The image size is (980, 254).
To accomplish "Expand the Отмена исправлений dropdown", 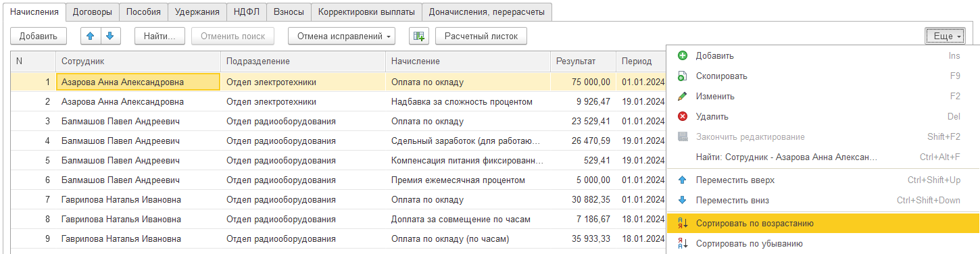I will point(341,36).
